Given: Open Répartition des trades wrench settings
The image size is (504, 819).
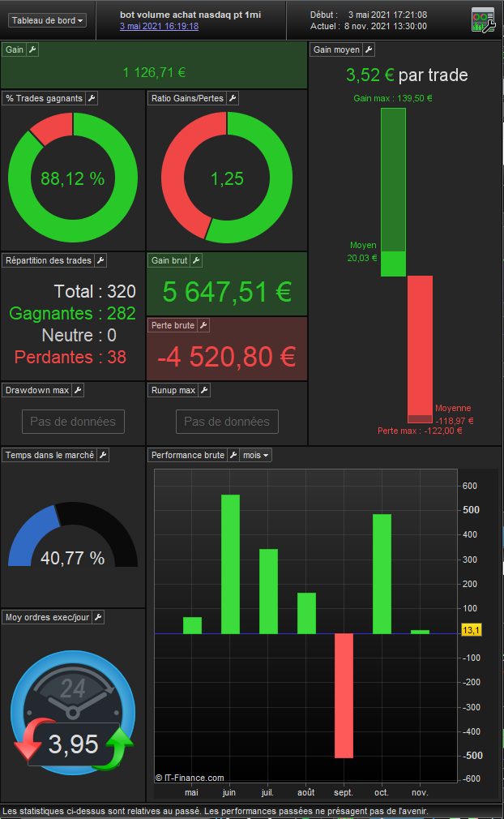Looking at the screenshot, I should pyautogui.click(x=100, y=260).
